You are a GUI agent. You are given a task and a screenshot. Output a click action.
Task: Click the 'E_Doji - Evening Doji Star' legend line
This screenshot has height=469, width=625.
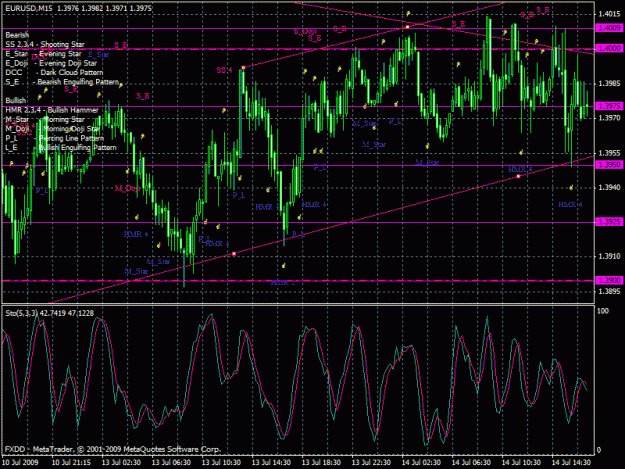[51, 63]
